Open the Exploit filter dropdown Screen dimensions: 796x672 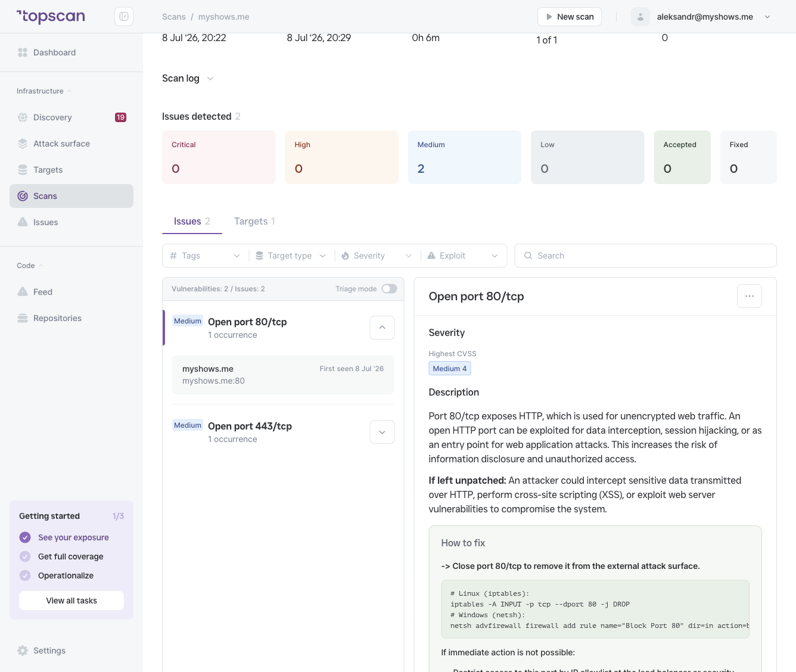point(463,256)
